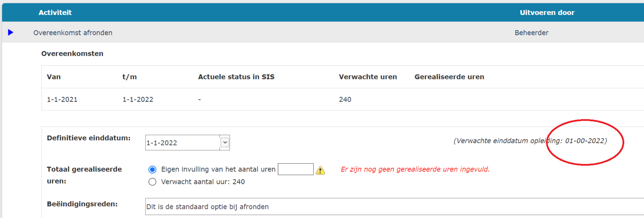Click the 'Verwachte einddatum opleiding' note

point(530,141)
